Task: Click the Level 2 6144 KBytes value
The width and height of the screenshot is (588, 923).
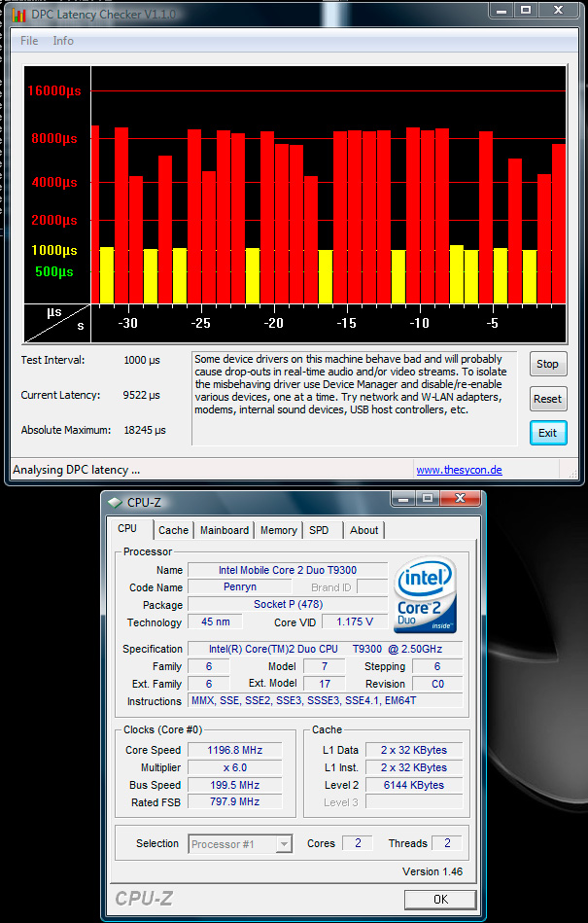Action: (x=414, y=785)
